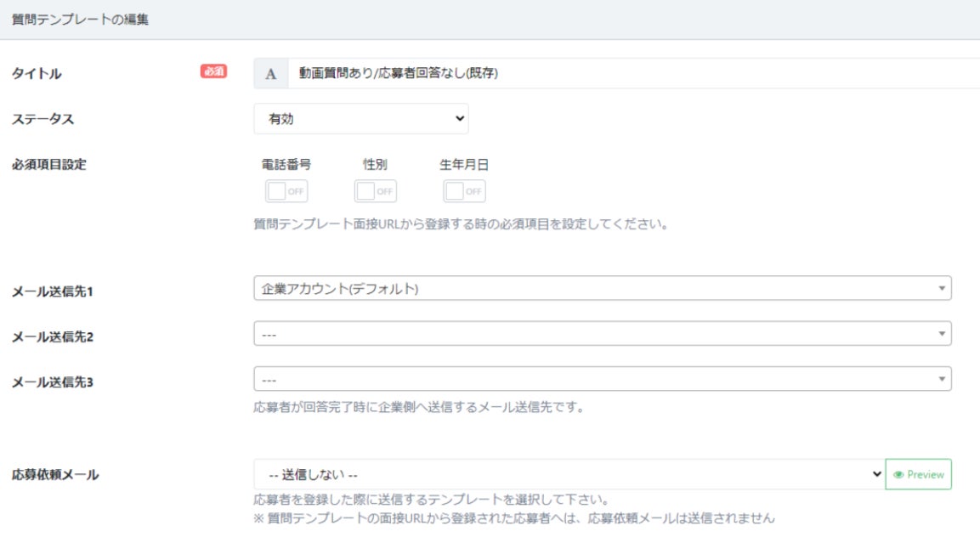
Task: Toggle 電話番号 required switch
Action: 286,191
